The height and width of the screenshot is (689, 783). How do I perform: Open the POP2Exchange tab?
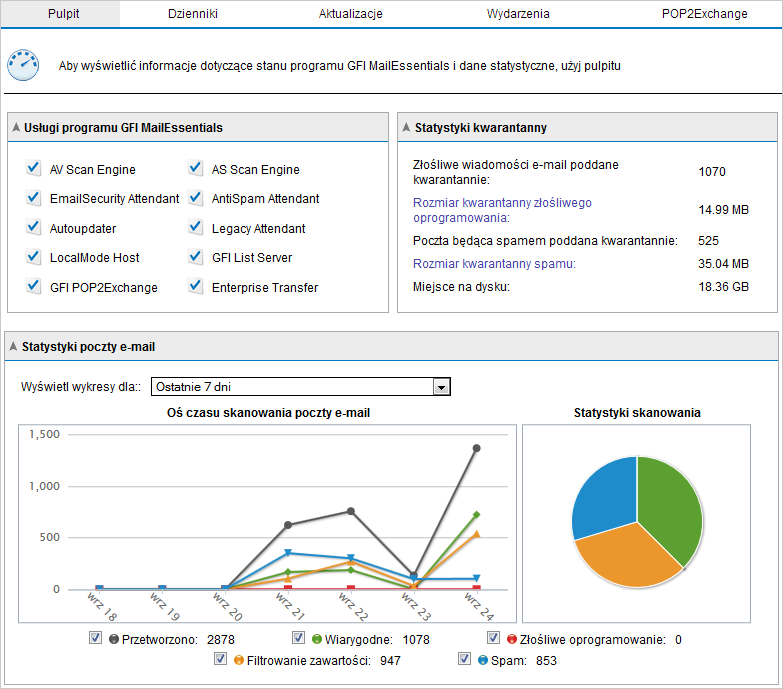click(x=705, y=13)
